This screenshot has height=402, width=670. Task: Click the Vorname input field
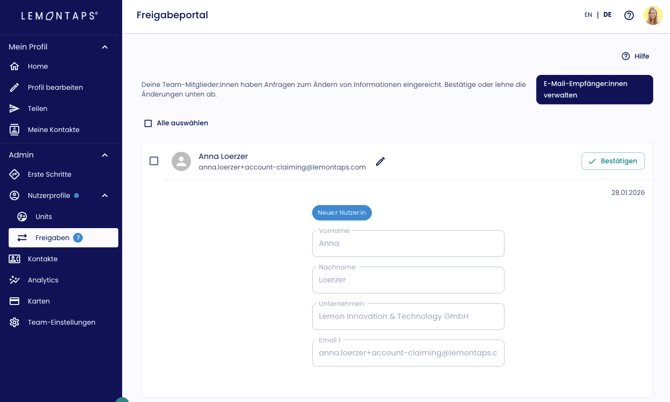coord(408,244)
